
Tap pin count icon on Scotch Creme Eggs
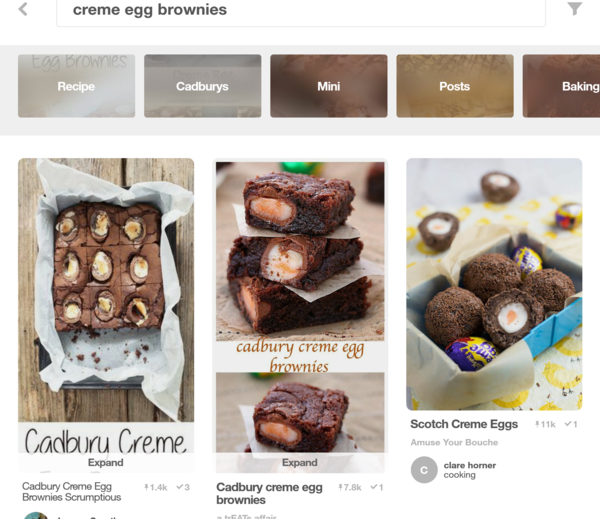point(537,424)
